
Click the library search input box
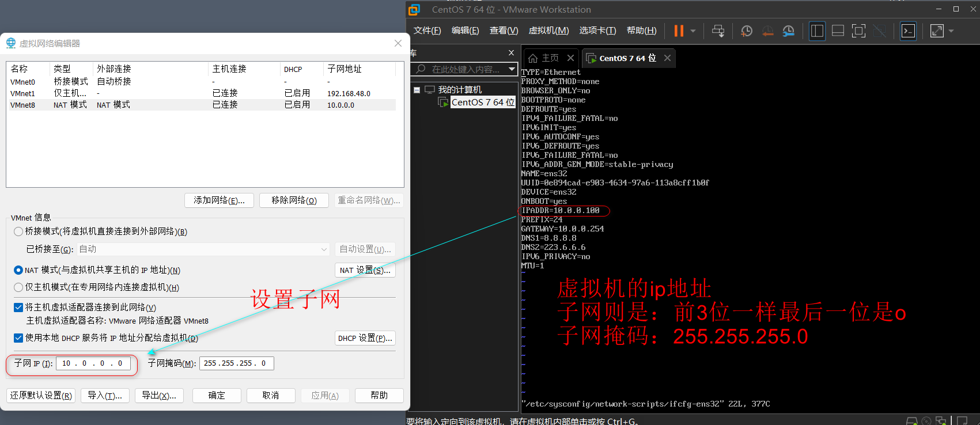[x=466, y=69]
